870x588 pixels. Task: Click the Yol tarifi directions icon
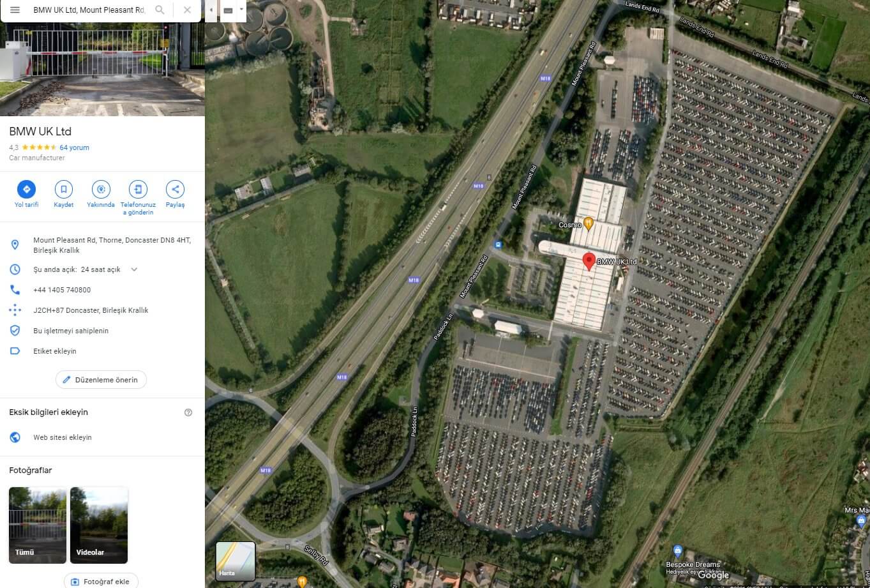pyautogui.click(x=26, y=189)
